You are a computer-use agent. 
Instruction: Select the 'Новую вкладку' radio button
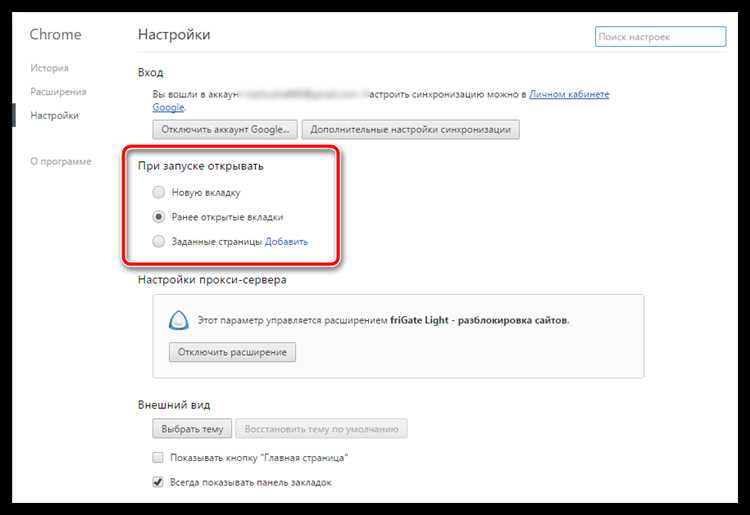[158, 192]
